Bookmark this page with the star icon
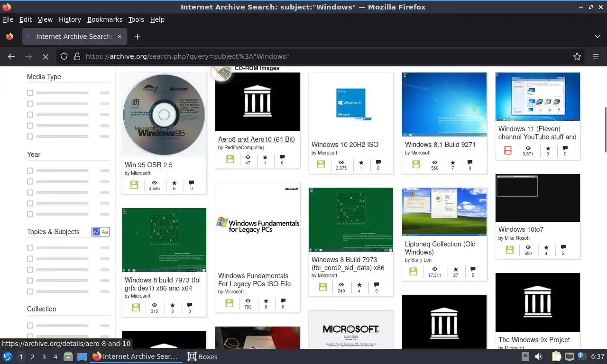607x364 pixels. (x=577, y=56)
